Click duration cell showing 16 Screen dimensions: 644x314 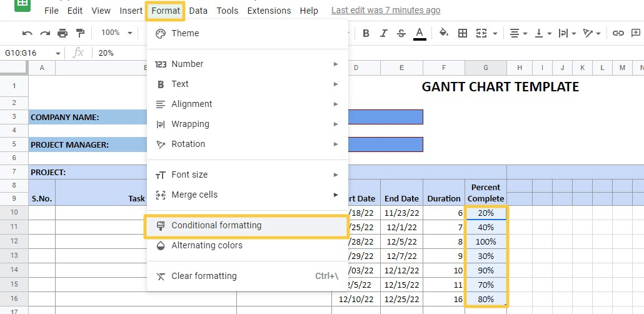[x=444, y=299]
